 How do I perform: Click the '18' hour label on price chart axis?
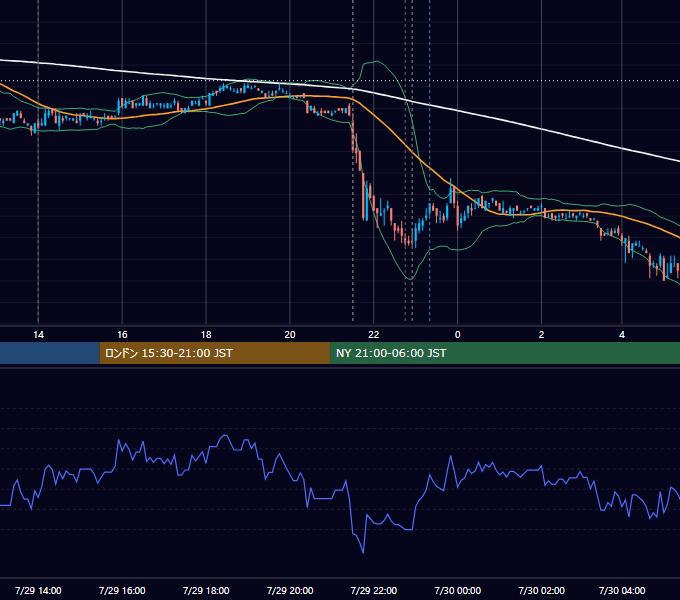coord(206,335)
